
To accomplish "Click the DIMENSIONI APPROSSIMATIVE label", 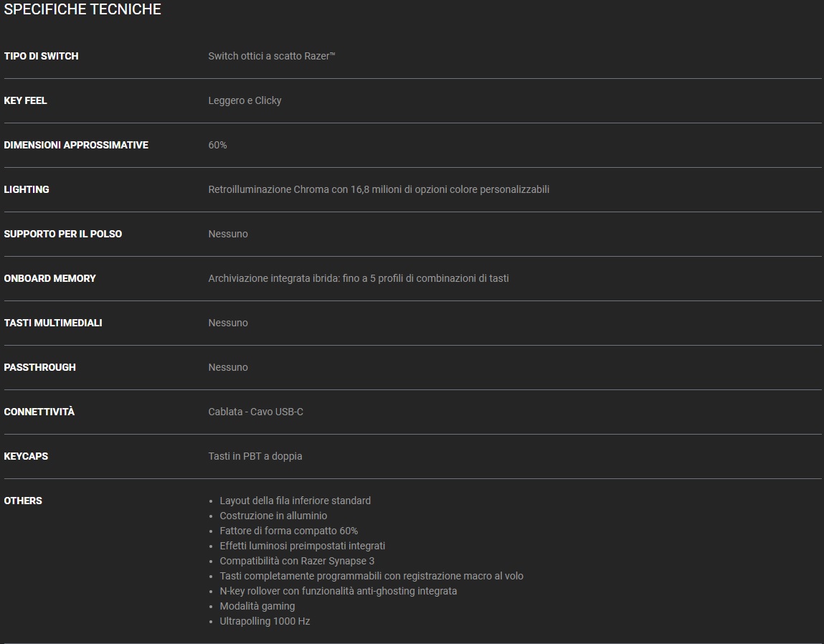I will click(76, 145).
